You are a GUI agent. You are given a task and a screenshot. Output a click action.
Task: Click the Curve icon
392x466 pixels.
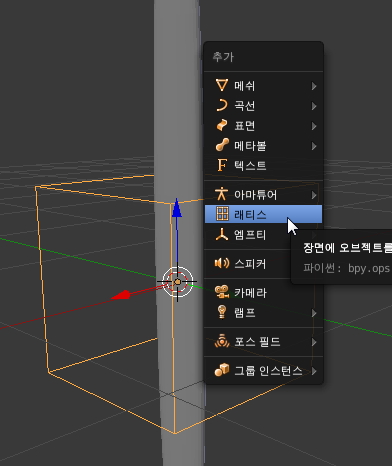tap(222, 105)
